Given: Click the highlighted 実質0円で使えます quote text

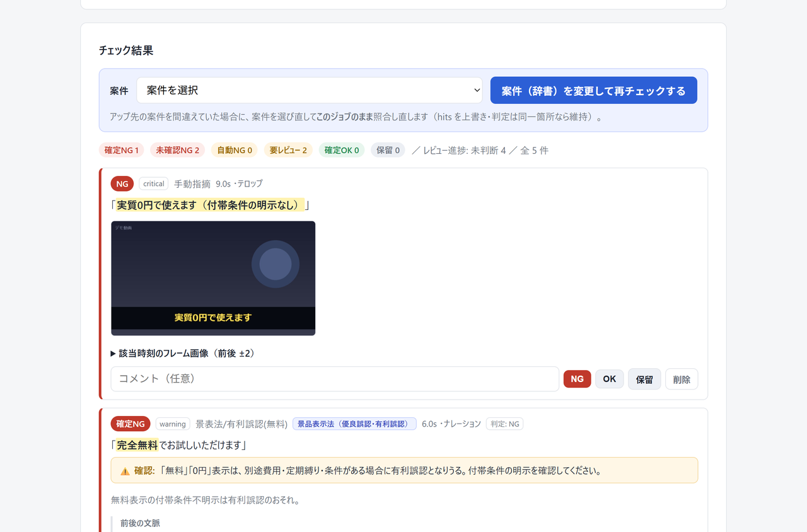Looking at the screenshot, I should coord(210,205).
